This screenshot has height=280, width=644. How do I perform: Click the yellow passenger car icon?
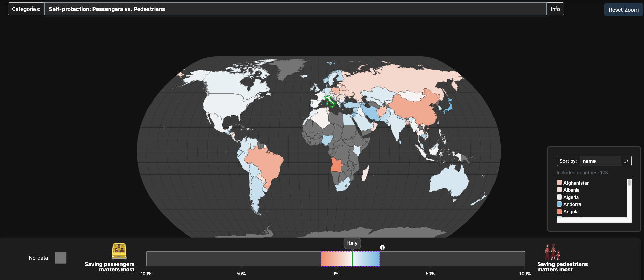coord(119,251)
